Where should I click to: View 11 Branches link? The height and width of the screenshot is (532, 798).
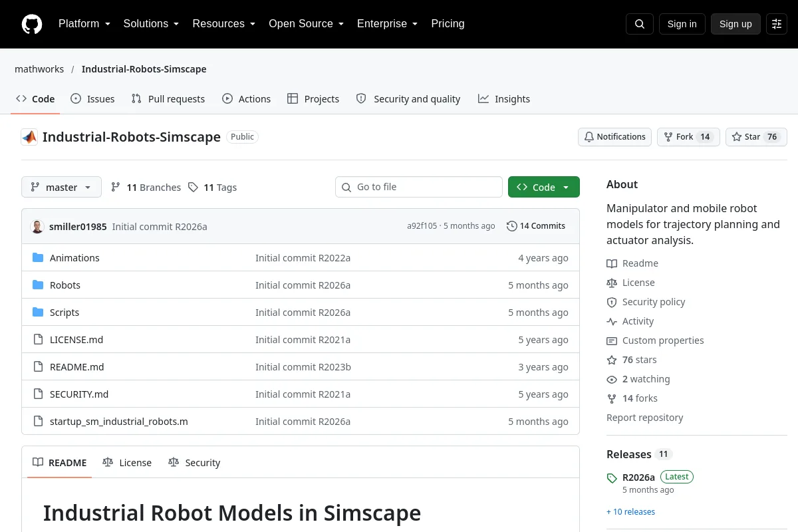pos(146,188)
